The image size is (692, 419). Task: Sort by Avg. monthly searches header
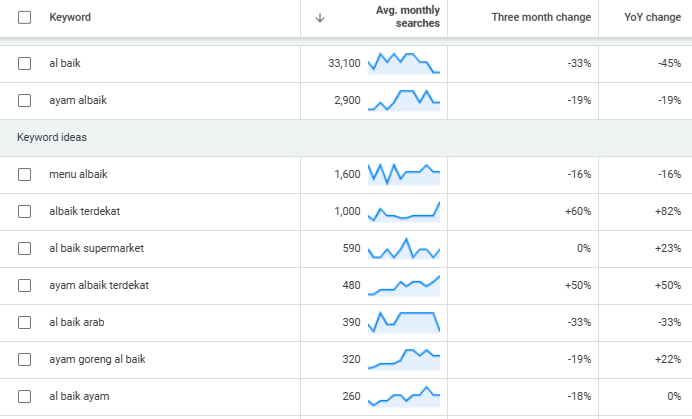pos(407,17)
